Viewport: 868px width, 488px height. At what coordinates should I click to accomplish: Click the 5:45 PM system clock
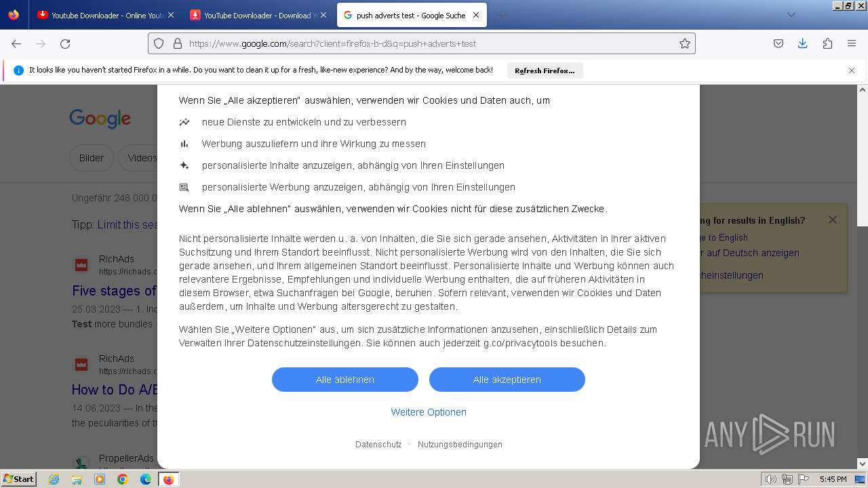833,479
